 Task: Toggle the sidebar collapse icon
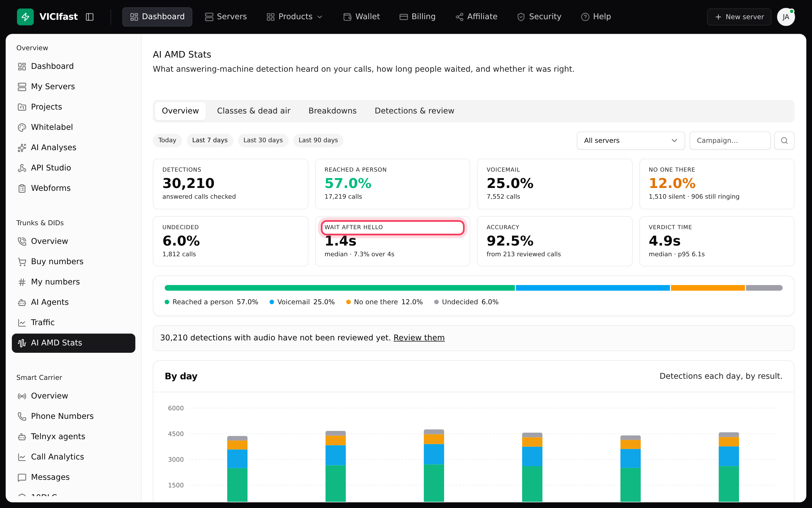(90, 17)
